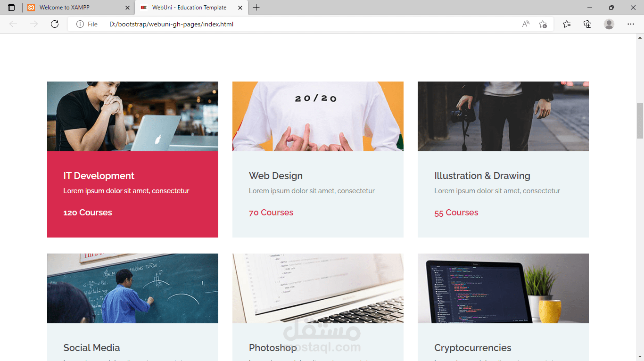Open Settings and more menu

631,24
